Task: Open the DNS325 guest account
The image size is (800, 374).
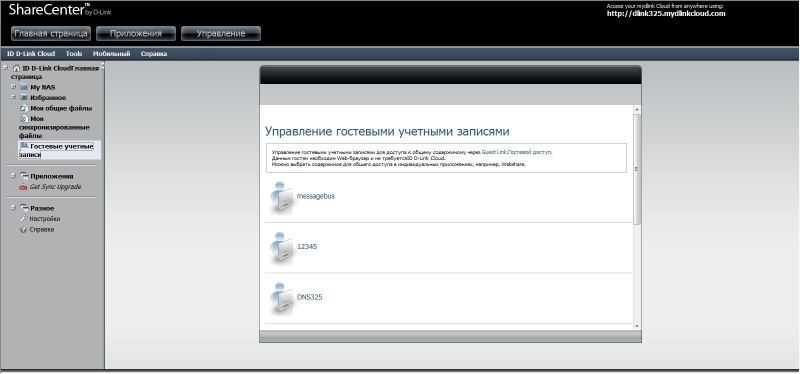Action: point(310,297)
